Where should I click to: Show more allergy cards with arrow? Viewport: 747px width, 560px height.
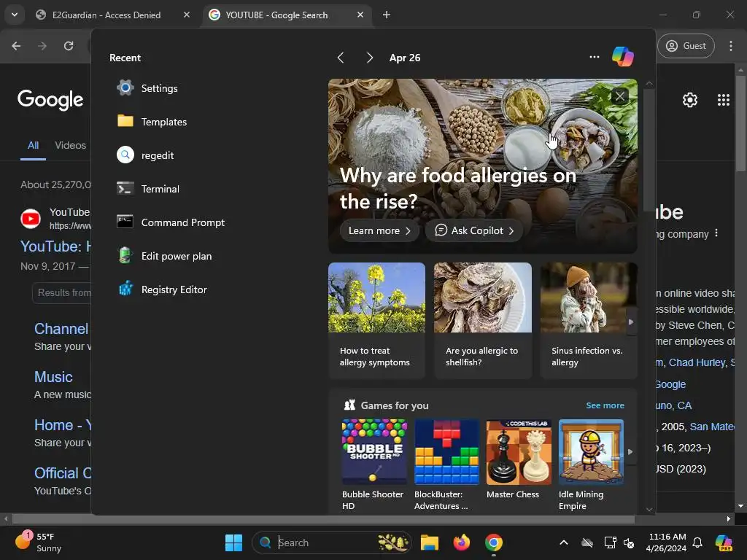(631, 322)
